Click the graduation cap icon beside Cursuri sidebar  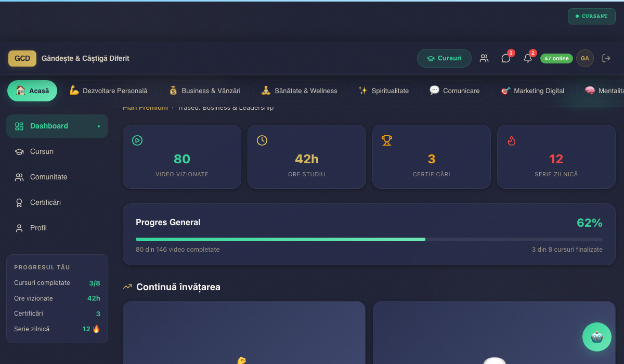click(19, 152)
